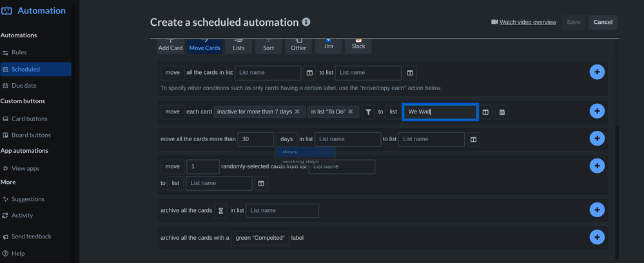The height and width of the screenshot is (263, 644).
Task: Click the destination List name field in random cards row
Action: [x=219, y=183]
